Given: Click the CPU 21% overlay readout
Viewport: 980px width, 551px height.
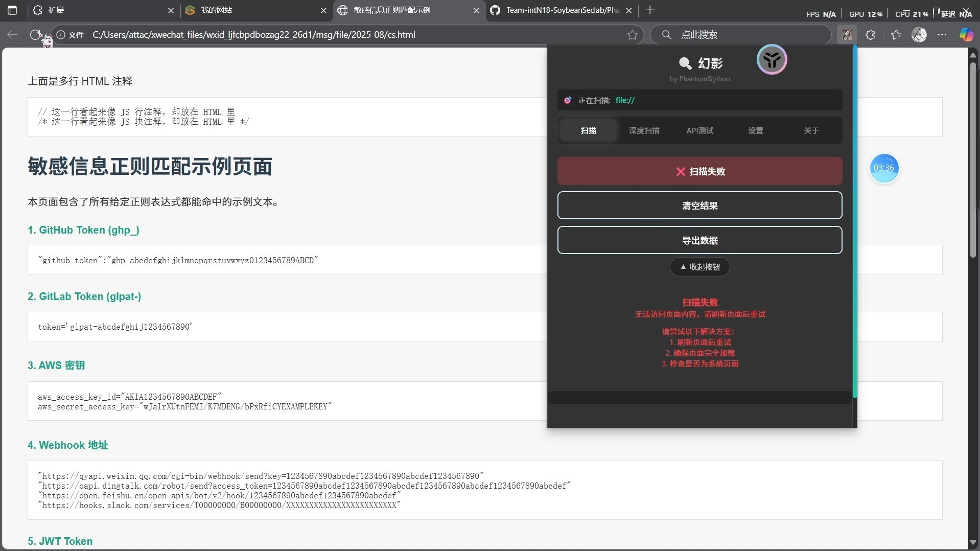Looking at the screenshot, I should click(x=912, y=14).
